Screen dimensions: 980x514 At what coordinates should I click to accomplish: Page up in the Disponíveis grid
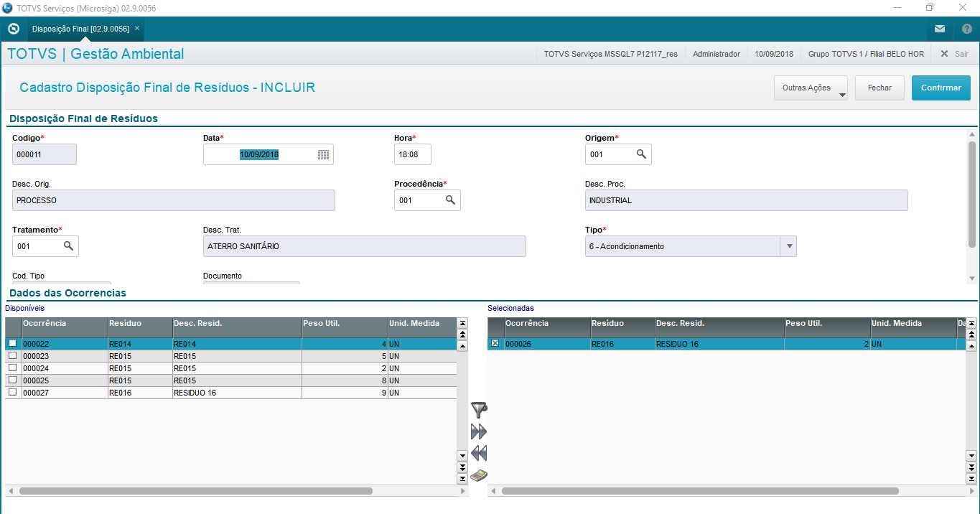[462, 334]
